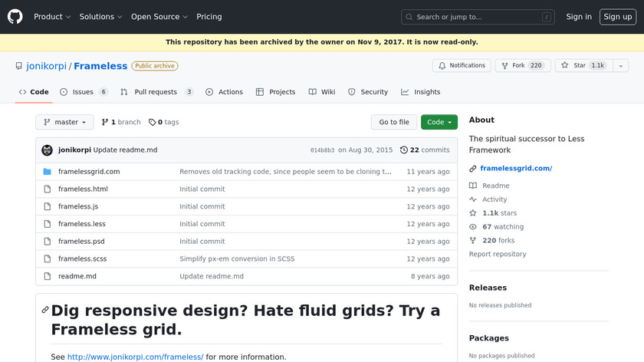Open the tags list
This screenshot has height=362, width=644.
[163, 122]
